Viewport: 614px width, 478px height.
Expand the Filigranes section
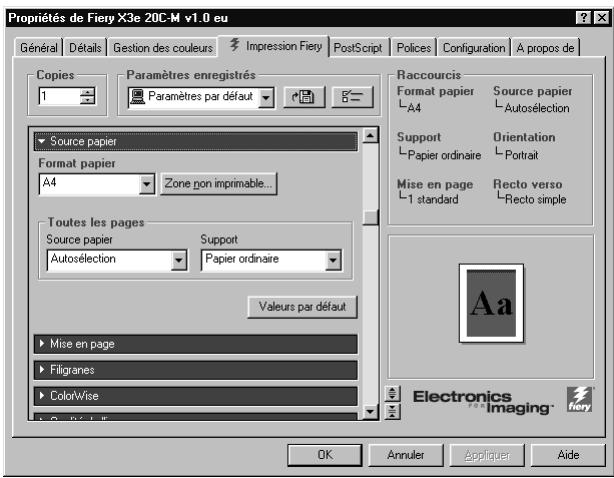(196, 370)
